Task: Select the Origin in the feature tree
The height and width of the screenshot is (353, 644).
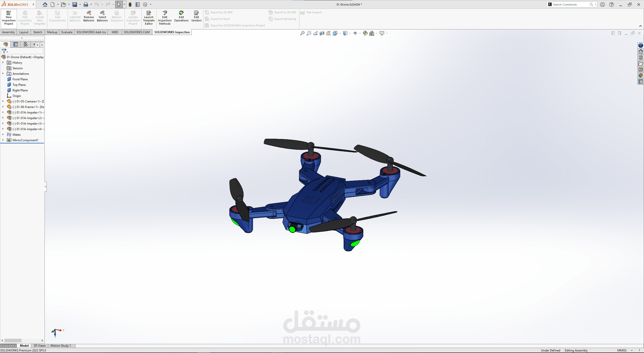Action: (x=17, y=96)
